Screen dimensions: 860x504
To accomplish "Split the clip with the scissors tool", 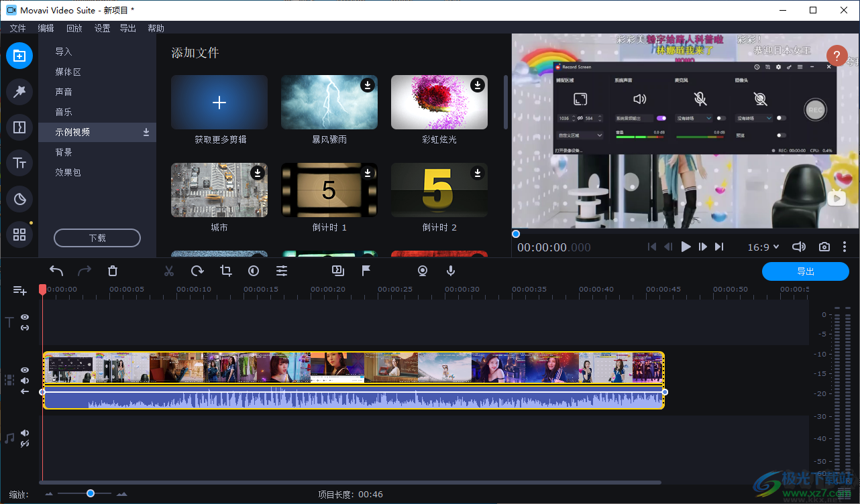I will pyautogui.click(x=168, y=271).
